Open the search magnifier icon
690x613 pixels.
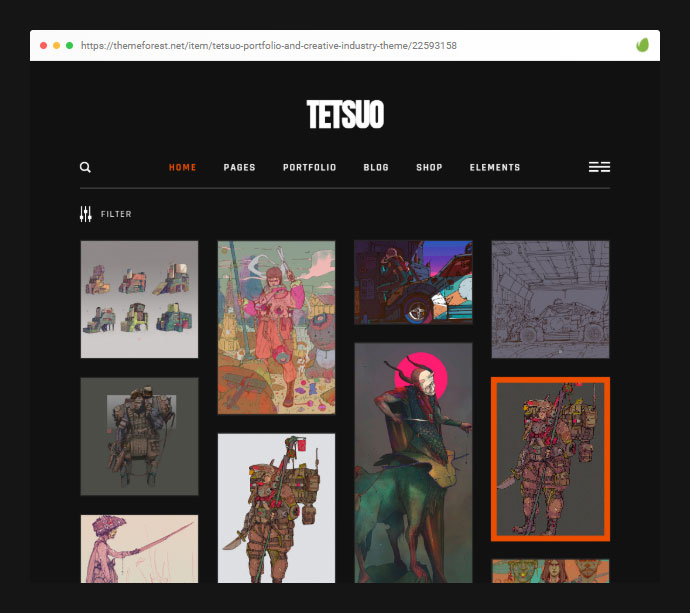85,167
